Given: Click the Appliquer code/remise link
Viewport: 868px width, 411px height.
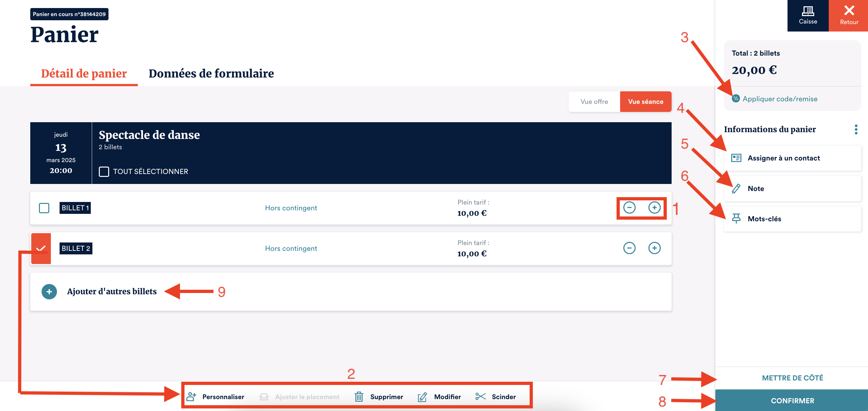Looking at the screenshot, I should click(x=779, y=99).
